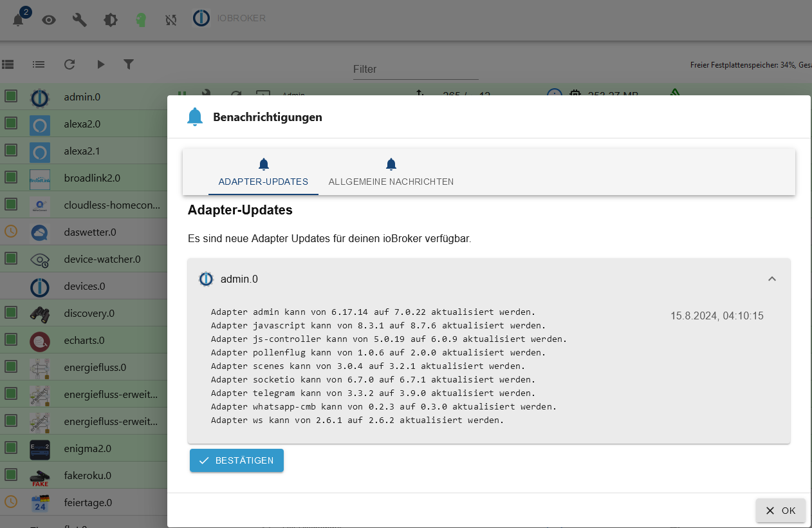Click the green status square of echarts.0

coord(11,339)
